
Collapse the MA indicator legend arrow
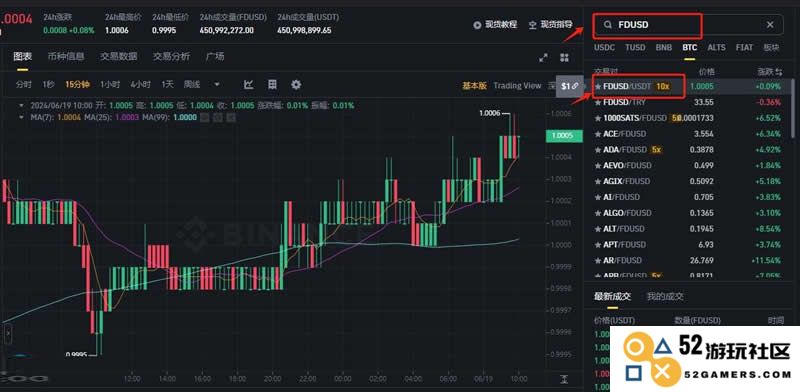21,117
